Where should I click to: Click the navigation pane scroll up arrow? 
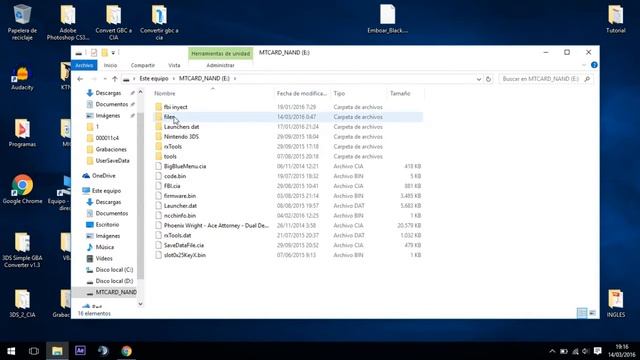140,93
